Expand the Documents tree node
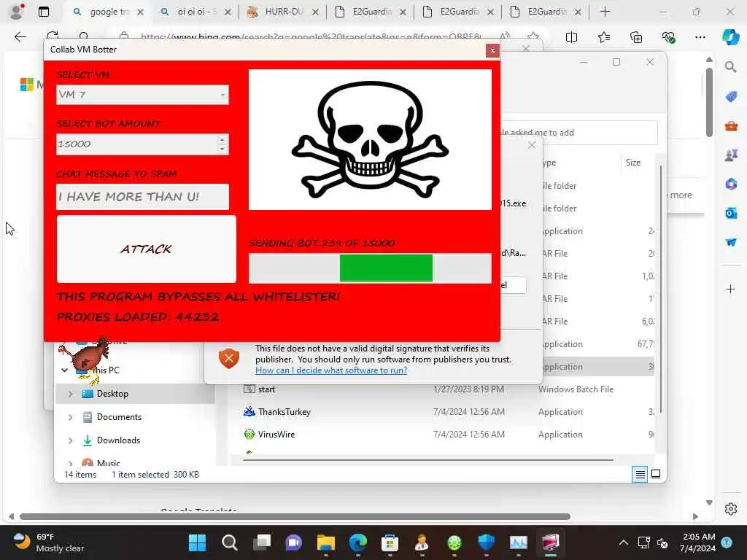 click(x=71, y=417)
